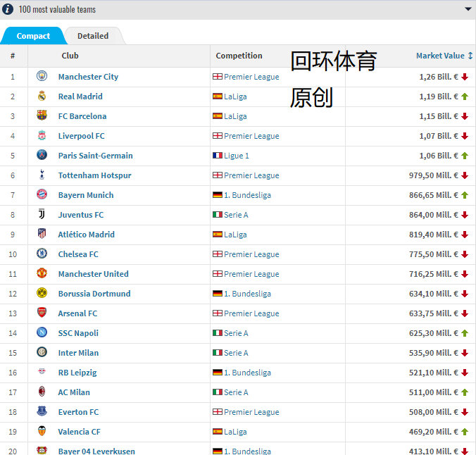The width and height of the screenshot is (476, 455).
Task: Select Atlético Madrid crest icon
Action: tap(42, 234)
